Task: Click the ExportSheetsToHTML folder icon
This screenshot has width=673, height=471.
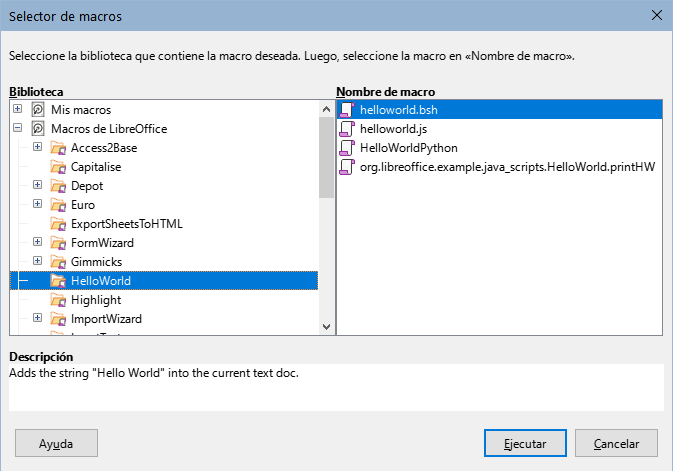Action: (58, 224)
